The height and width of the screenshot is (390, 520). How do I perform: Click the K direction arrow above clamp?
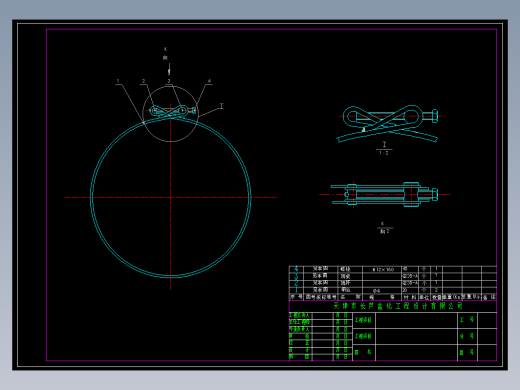point(169,71)
